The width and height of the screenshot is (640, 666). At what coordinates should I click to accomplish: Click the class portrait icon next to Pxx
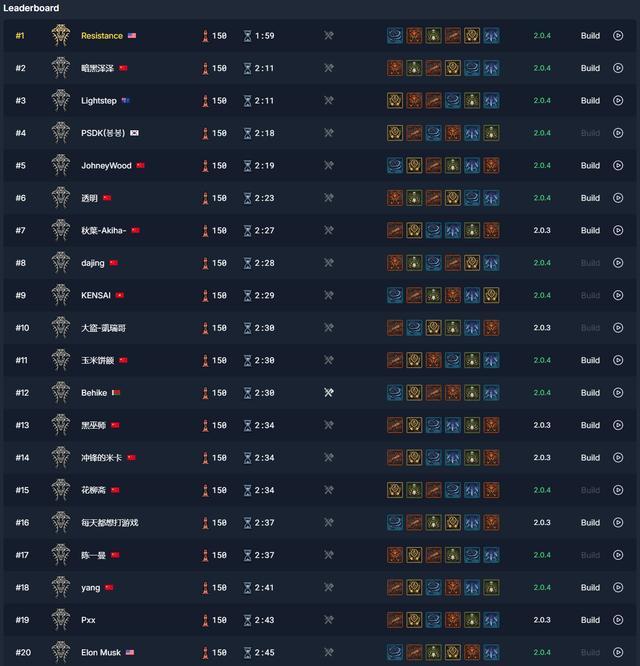[61, 620]
